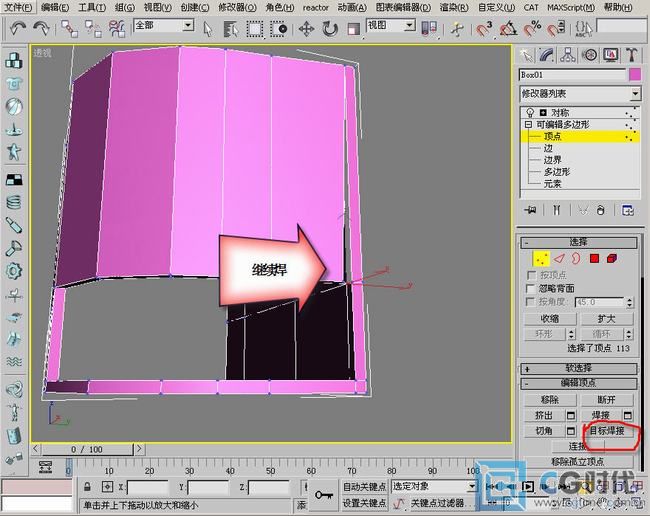
Task: Open the Create command panel tab
Action: (x=526, y=55)
